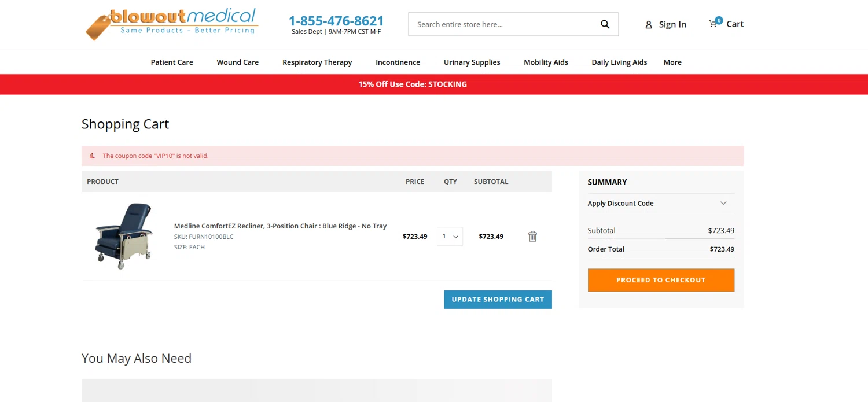Click the Cart text link
The width and height of the screenshot is (868, 402).
click(x=735, y=24)
